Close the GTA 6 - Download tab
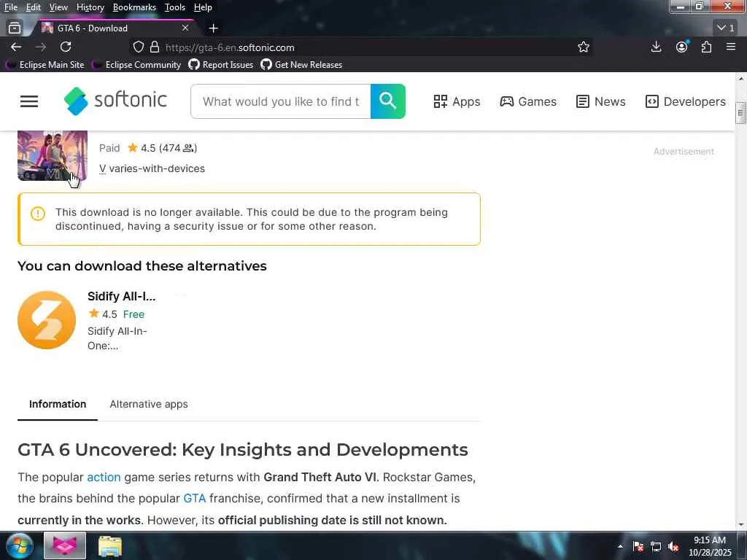747x560 pixels. 185,28
